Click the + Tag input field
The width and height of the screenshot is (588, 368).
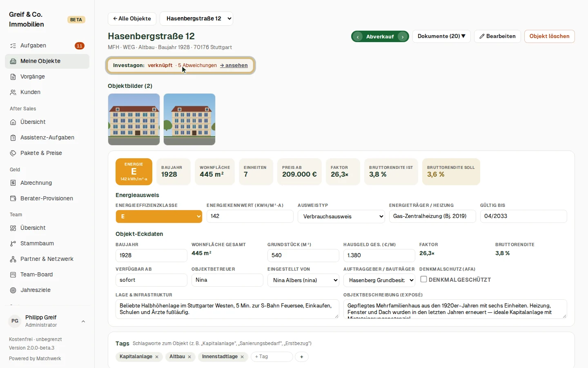click(x=272, y=357)
